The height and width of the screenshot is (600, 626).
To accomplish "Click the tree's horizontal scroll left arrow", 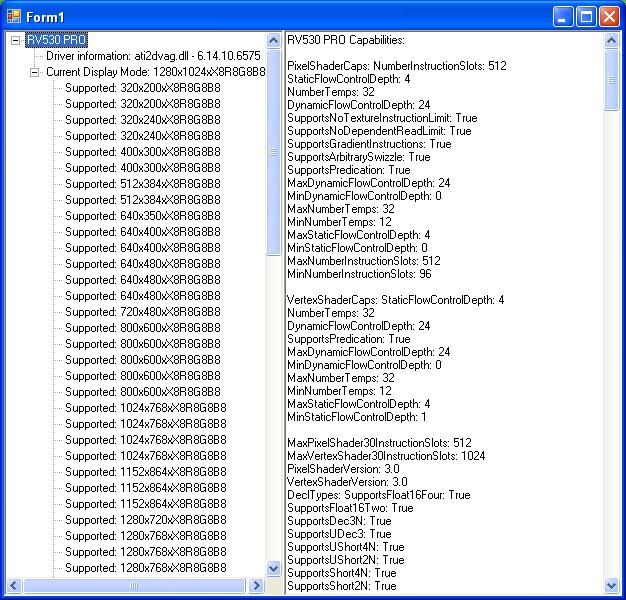I will pos(13,584).
